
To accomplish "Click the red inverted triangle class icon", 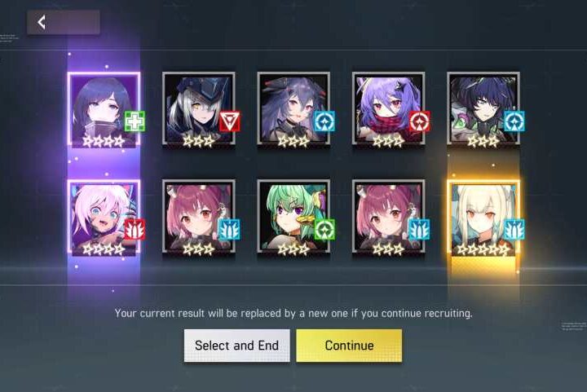I will 229,121.
